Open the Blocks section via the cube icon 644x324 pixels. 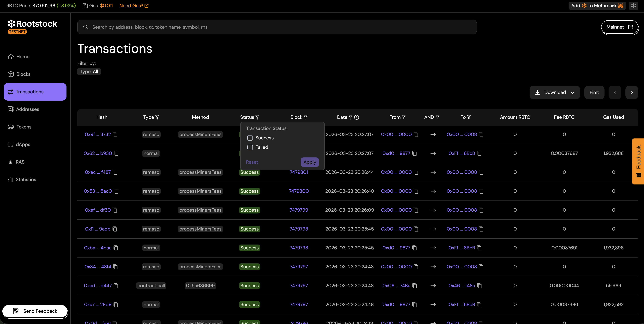click(x=10, y=74)
